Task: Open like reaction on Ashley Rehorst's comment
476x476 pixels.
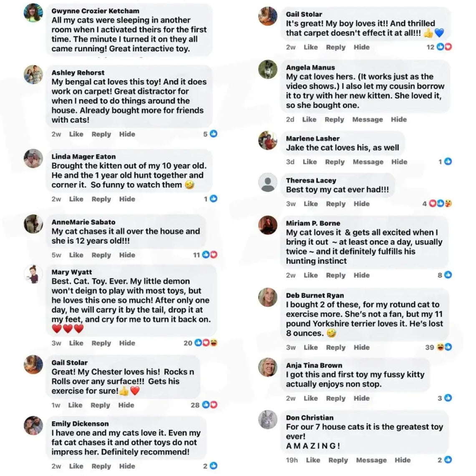Action: pos(214,133)
